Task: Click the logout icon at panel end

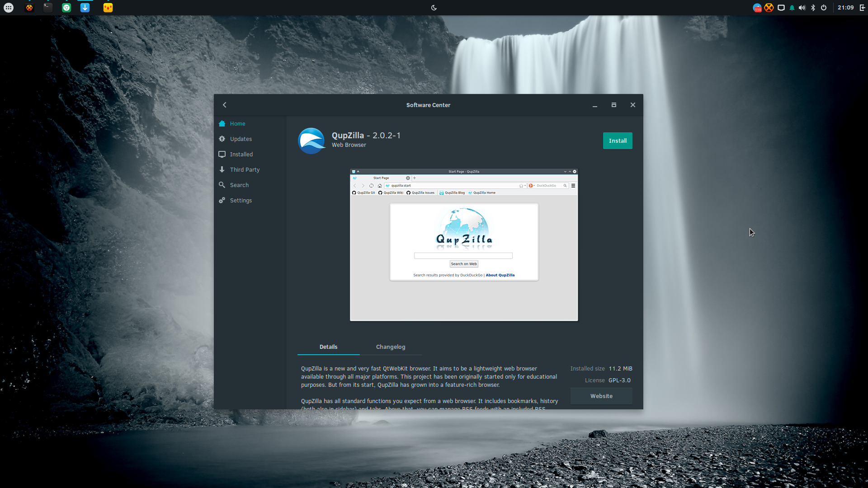Action: pyautogui.click(x=862, y=8)
